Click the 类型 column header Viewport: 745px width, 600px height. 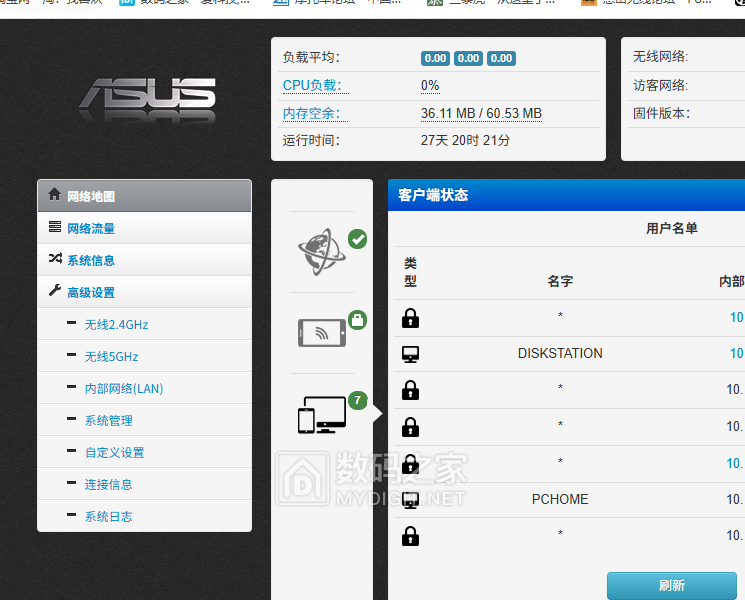(411, 272)
